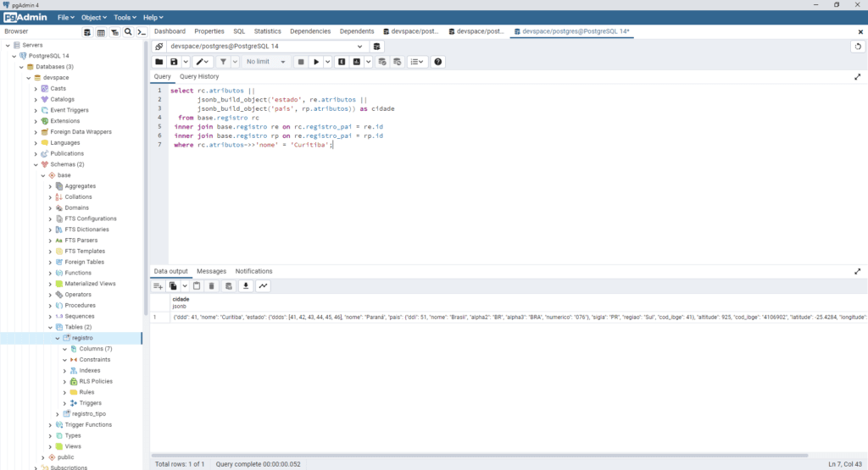Expand the Indexes node under registro
This screenshot has width=868, height=470.
pyautogui.click(x=64, y=370)
